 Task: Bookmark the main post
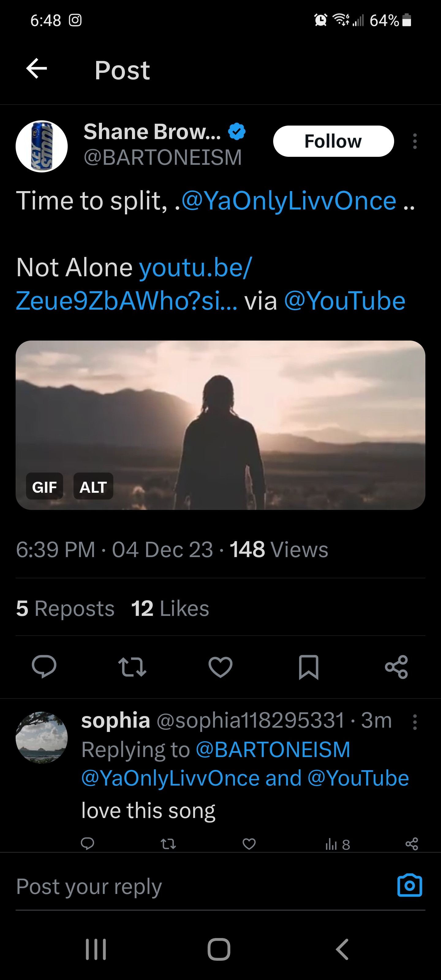coord(308,666)
